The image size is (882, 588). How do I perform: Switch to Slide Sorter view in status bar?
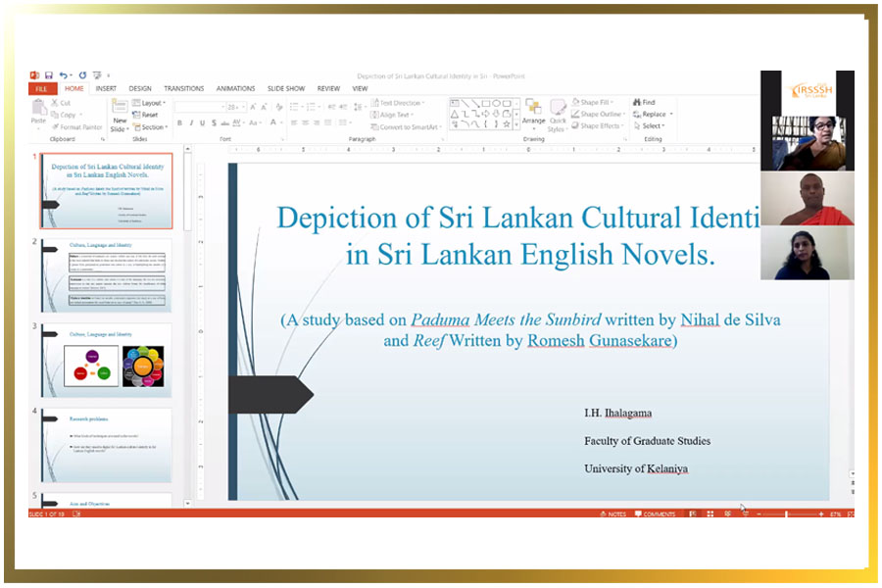click(x=710, y=514)
